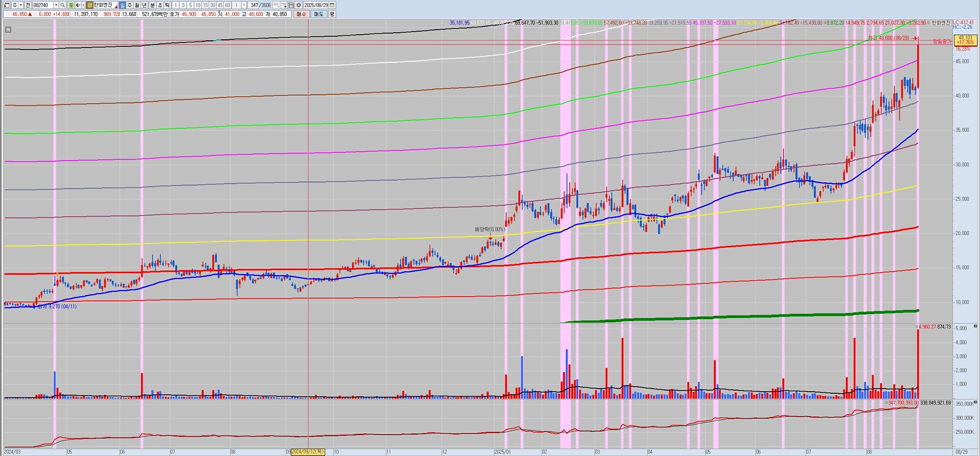Click the magnifier stock search icon
The width and height of the screenshot is (980, 456).
tap(62, 5)
